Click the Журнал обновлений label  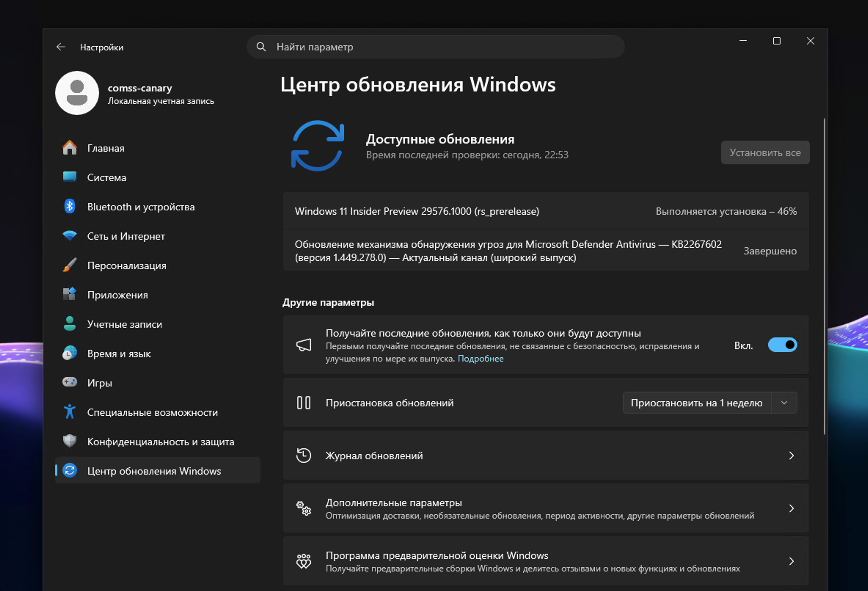[374, 456]
